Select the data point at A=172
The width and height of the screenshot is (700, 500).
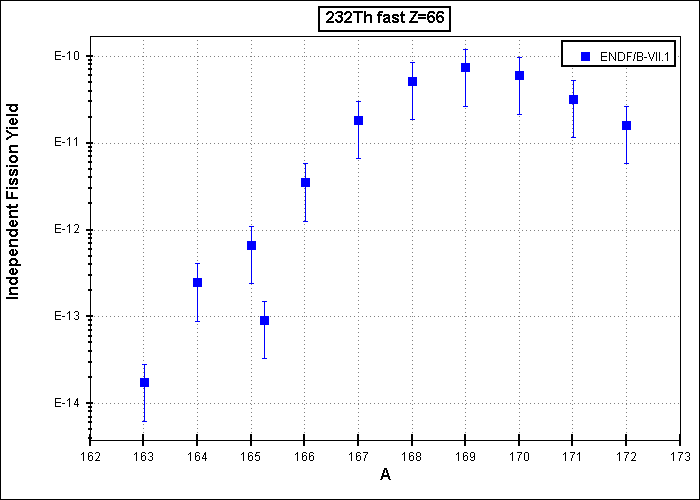(626, 125)
